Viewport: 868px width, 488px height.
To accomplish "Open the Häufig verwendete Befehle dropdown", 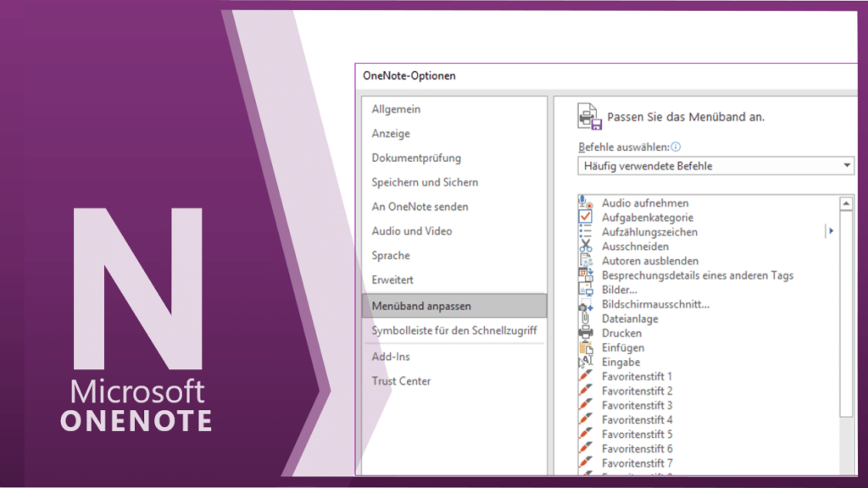I will 715,166.
